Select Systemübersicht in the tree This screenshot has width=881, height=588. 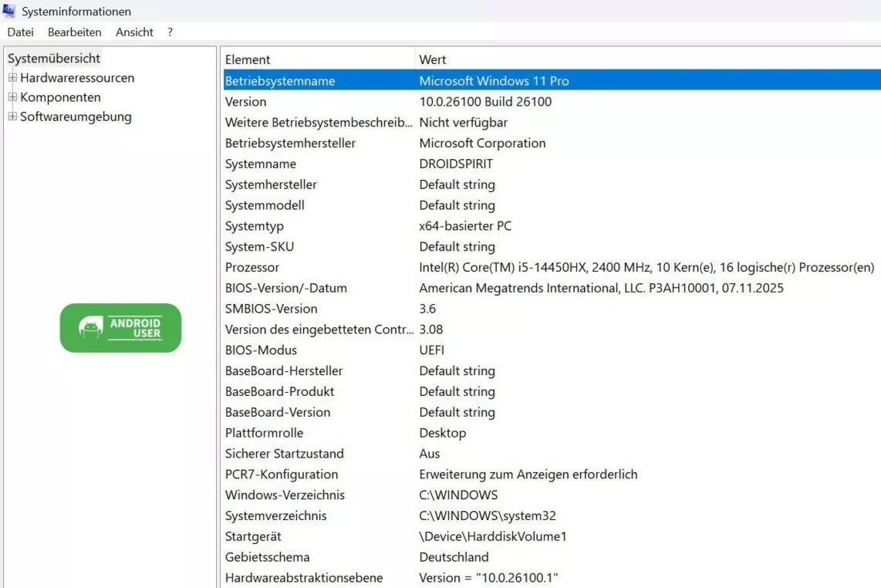click(54, 59)
